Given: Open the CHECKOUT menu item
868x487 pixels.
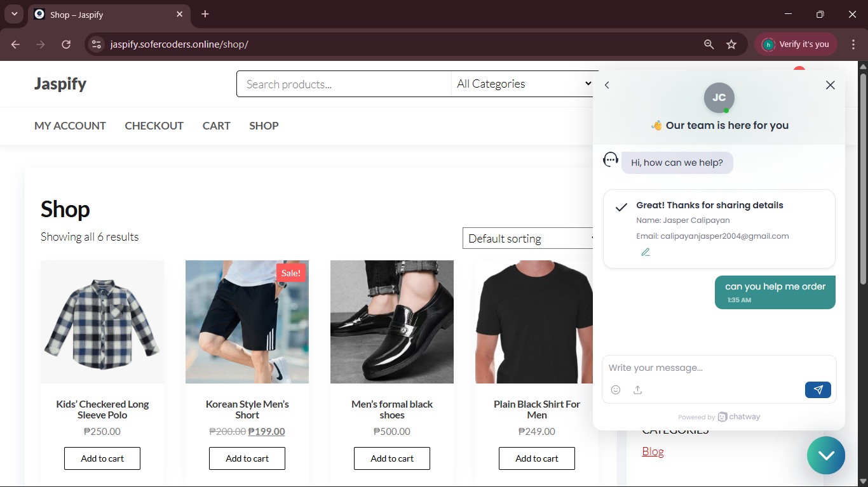Looking at the screenshot, I should point(154,126).
